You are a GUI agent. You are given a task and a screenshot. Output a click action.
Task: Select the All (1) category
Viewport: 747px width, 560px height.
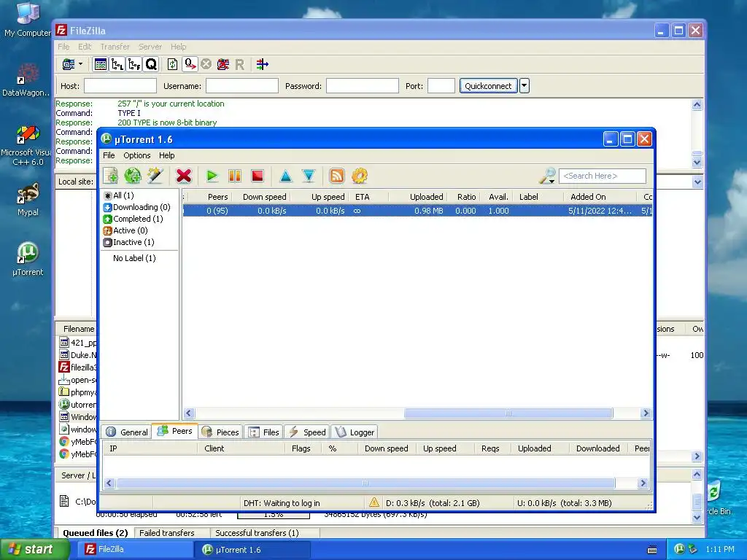119,195
